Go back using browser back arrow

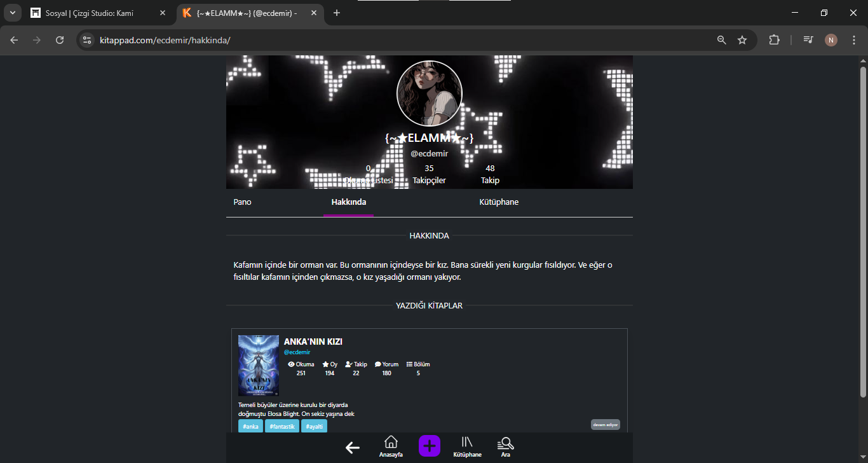tap(14, 40)
